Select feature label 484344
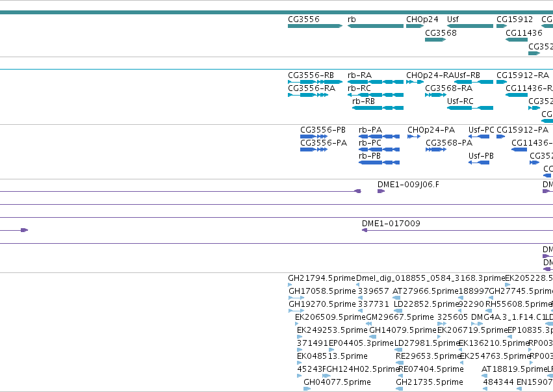Viewport: 553px width, 392px height. tap(498, 382)
